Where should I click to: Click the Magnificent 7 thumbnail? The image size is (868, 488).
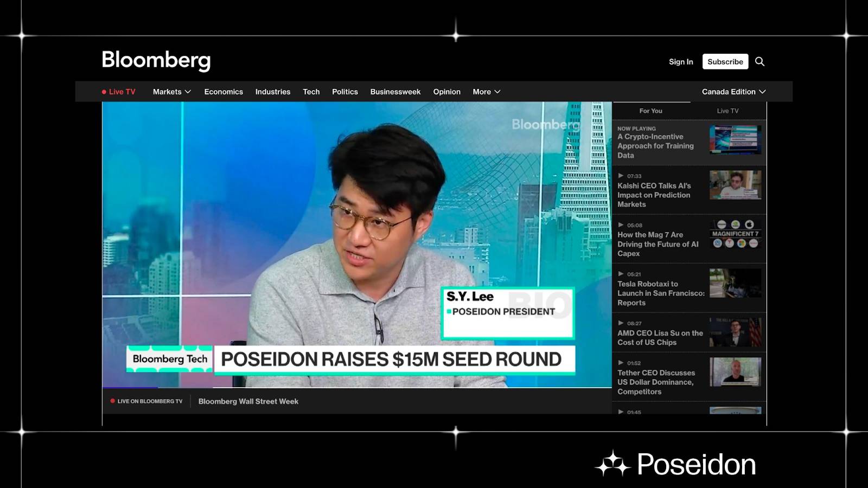coord(735,234)
